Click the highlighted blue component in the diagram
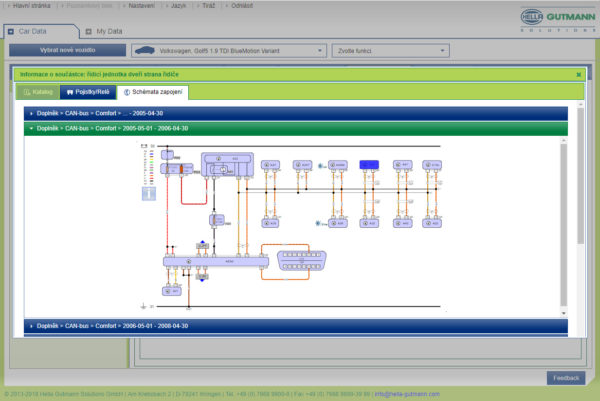Screen dimensions: 600x401 (370, 163)
